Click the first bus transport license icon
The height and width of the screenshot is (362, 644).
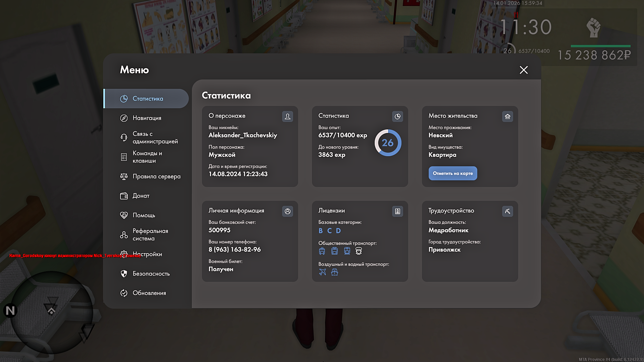click(x=322, y=251)
